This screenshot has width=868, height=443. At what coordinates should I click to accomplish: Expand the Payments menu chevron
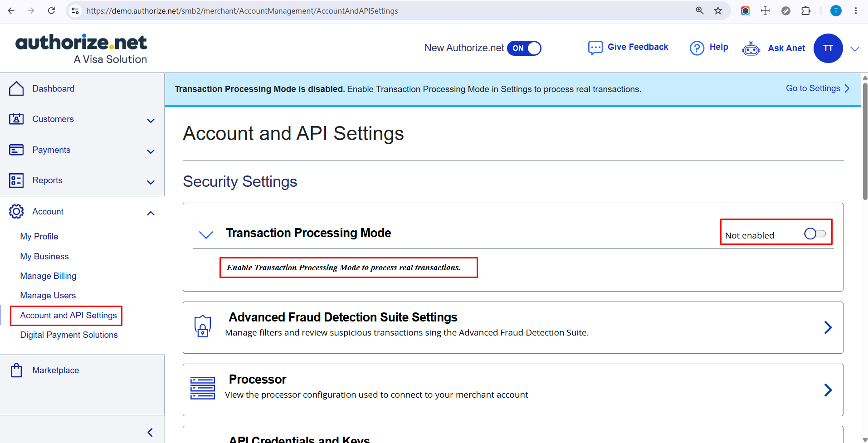151,151
